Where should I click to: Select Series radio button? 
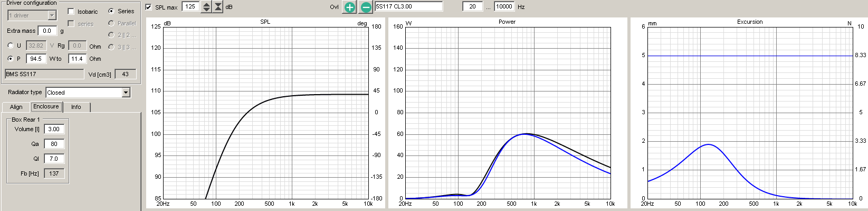(111, 11)
